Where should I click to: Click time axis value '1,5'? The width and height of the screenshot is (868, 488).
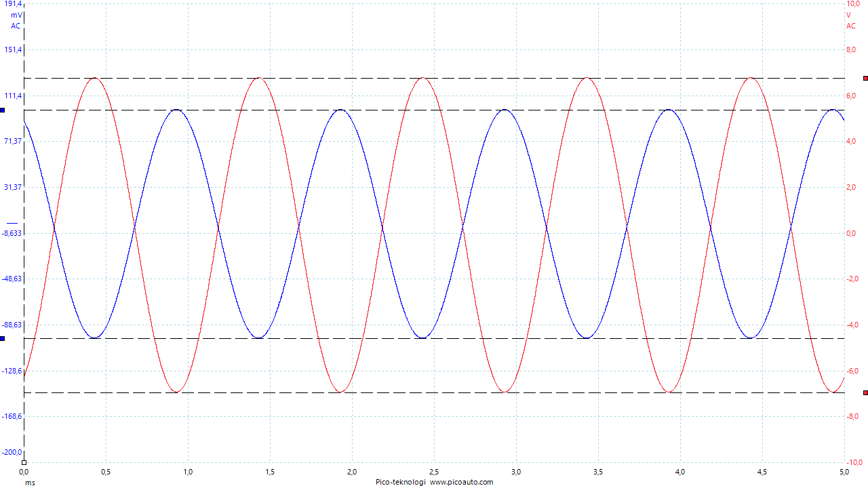tap(270, 472)
